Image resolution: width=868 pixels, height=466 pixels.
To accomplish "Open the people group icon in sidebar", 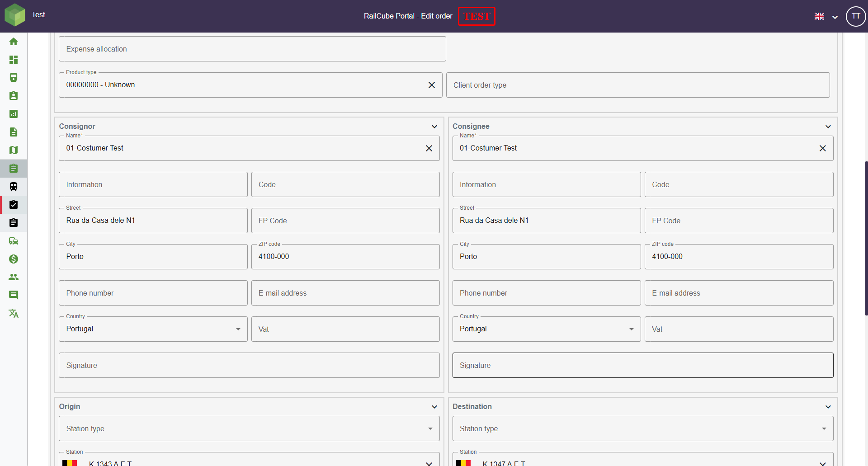I will pyautogui.click(x=14, y=277).
